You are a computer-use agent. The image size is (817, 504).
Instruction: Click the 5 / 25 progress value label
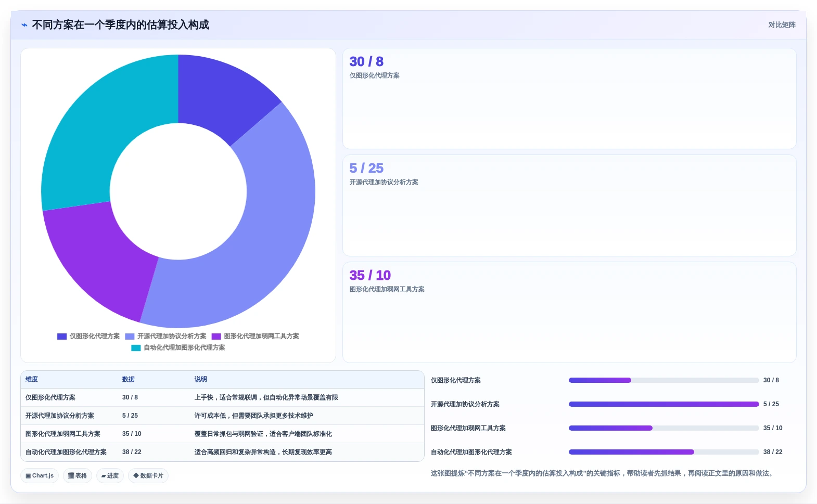[x=771, y=404]
